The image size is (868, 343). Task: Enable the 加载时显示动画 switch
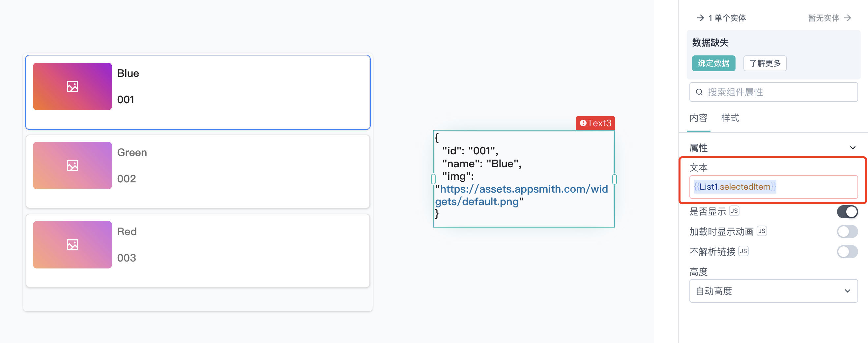point(847,232)
